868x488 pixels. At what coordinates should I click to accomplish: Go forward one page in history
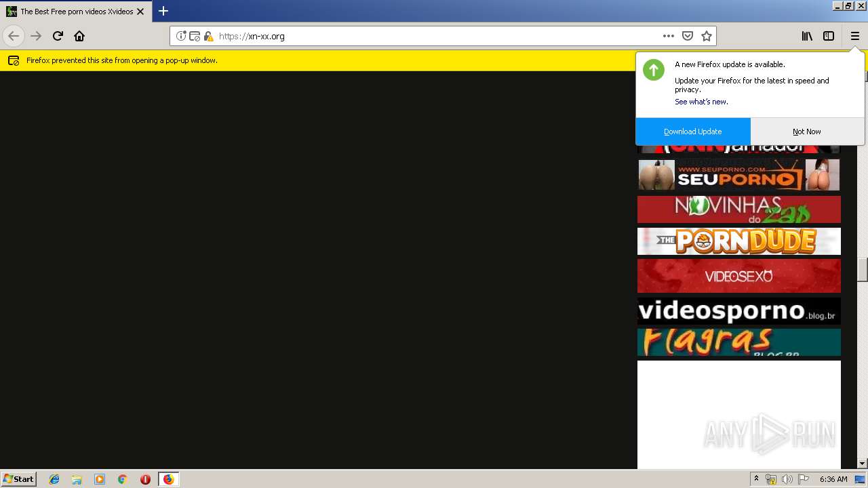point(36,36)
